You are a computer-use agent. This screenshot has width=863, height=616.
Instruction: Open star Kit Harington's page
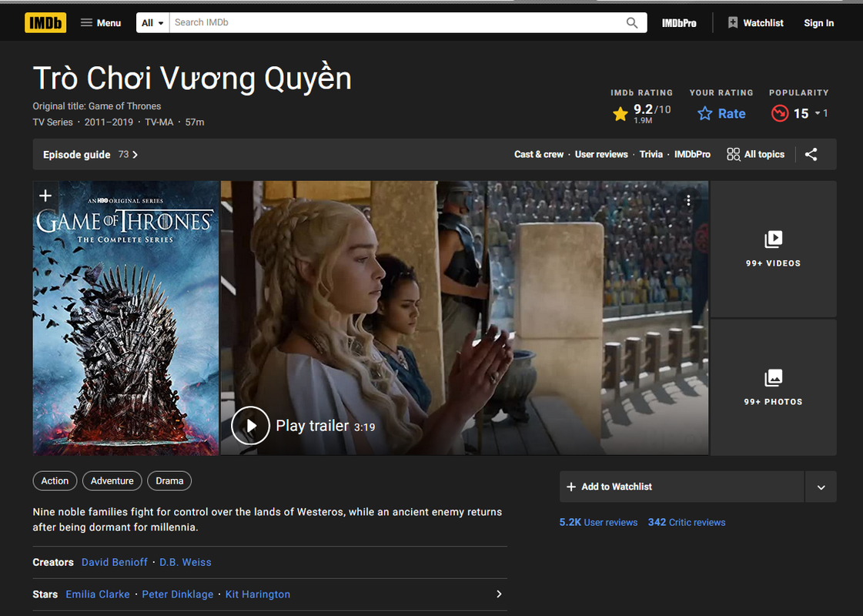(258, 594)
